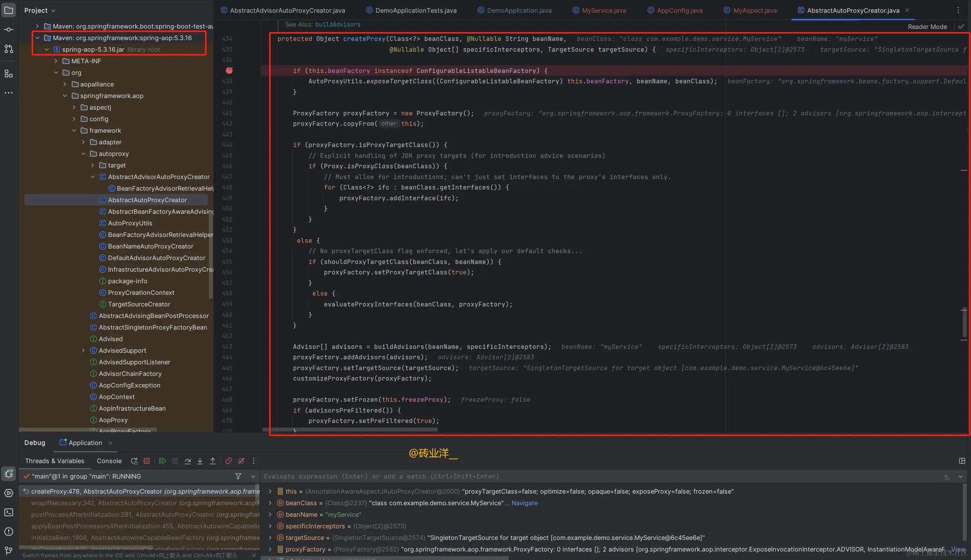Image resolution: width=971 pixels, height=560 pixels.
Task: Dismiss the switch frames hint
Action: [254, 555]
